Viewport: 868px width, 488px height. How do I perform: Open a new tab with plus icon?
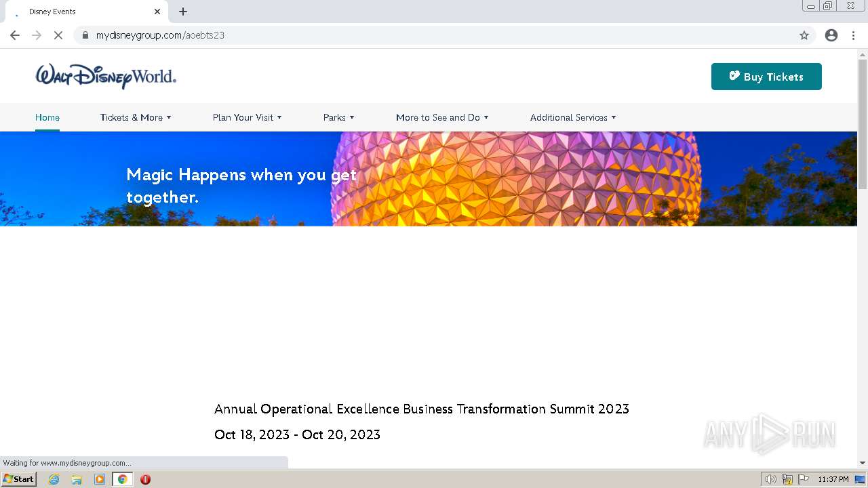(x=183, y=12)
